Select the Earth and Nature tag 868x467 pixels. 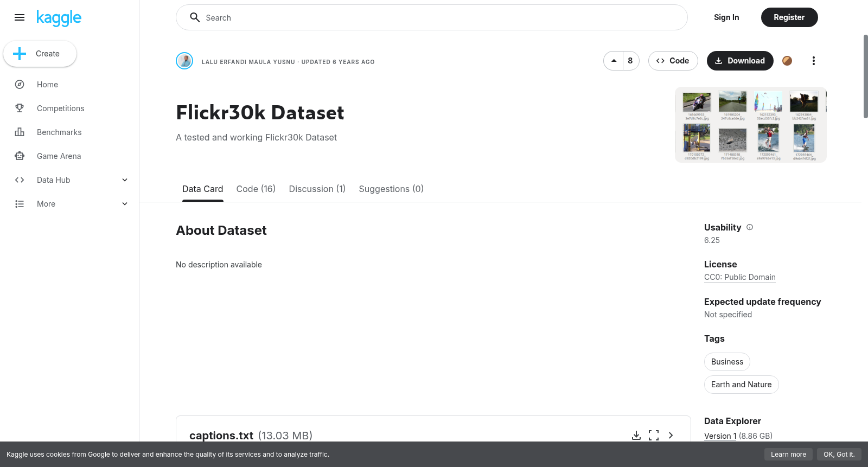tap(741, 385)
